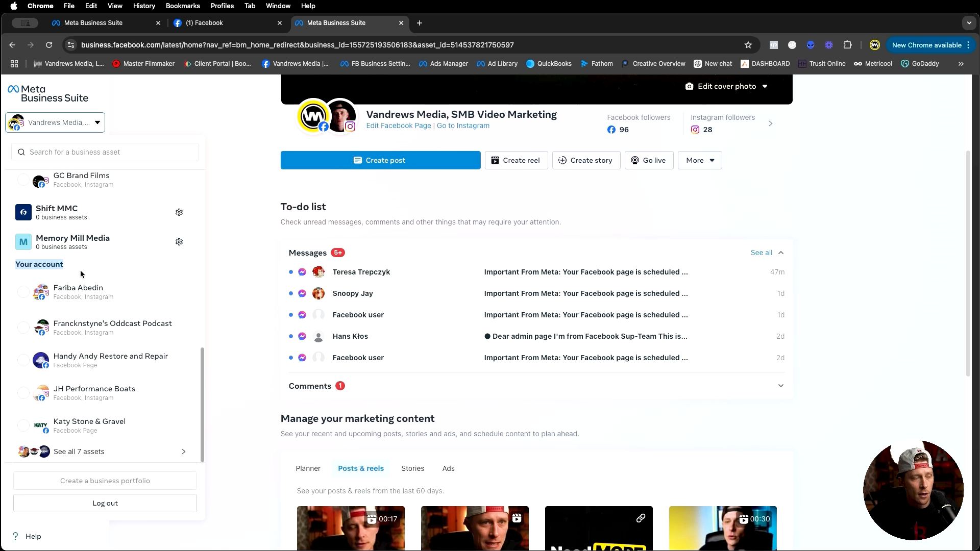980x551 pixels.
Task: Reload the page with the refresh icon
Action: click(49, 45)
